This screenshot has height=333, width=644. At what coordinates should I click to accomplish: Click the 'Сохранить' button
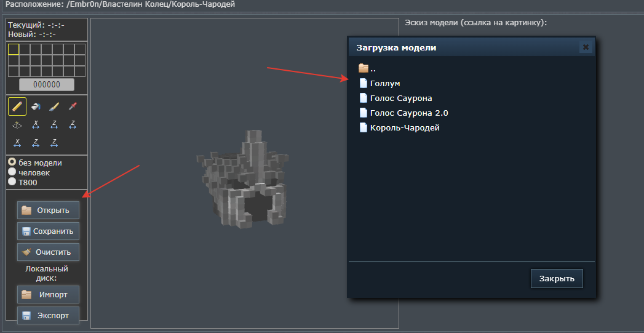[48, 231]
